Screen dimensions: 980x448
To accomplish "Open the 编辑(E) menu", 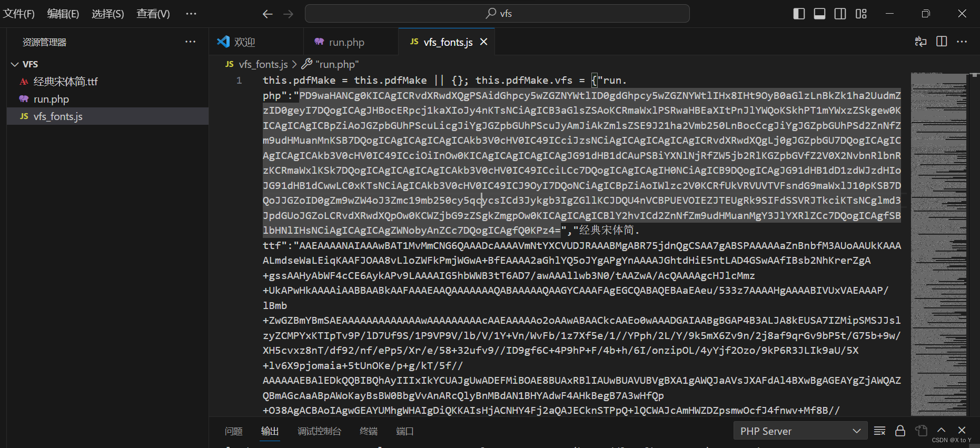I will pos(63,14).
